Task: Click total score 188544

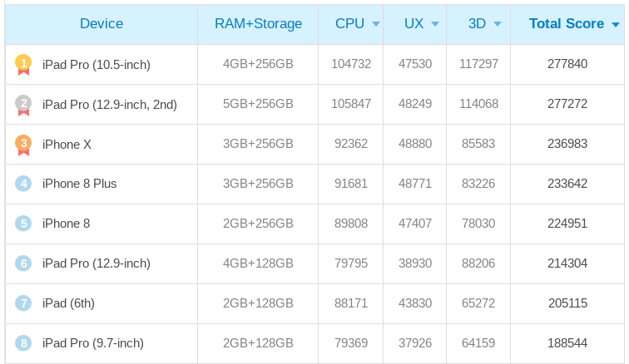Action: (567, 343)
